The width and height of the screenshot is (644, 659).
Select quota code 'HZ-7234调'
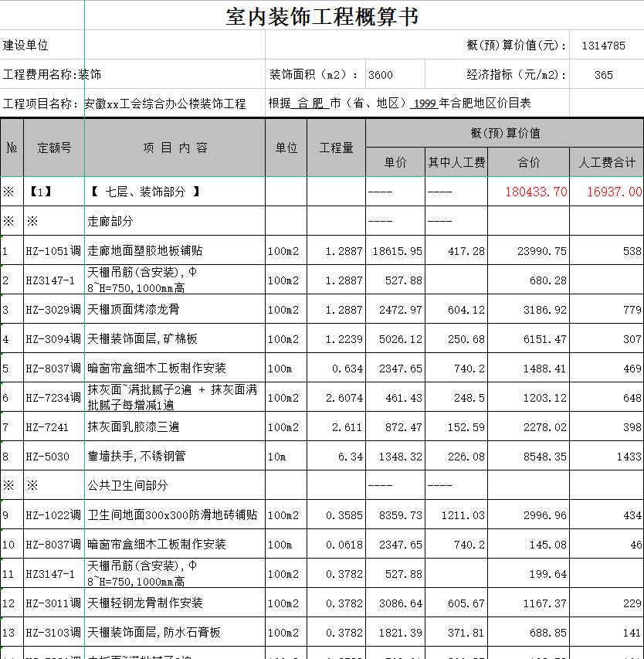53,398
